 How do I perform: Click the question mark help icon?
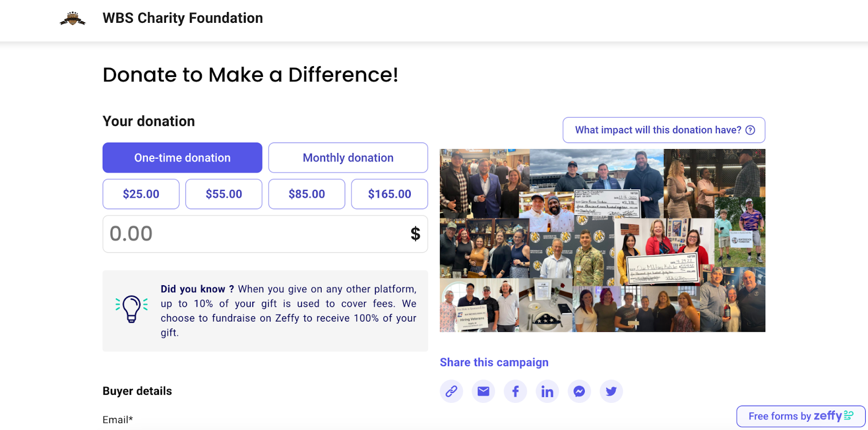(750, 130)
